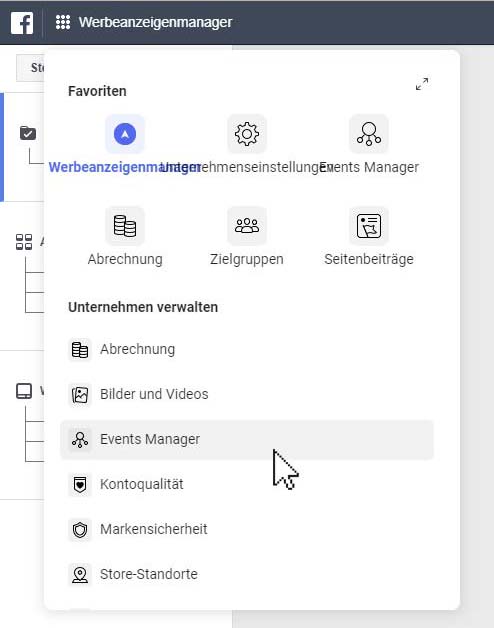Click the Events Manager list icon
Screen dimensions: 494x628
click(80, 440)
